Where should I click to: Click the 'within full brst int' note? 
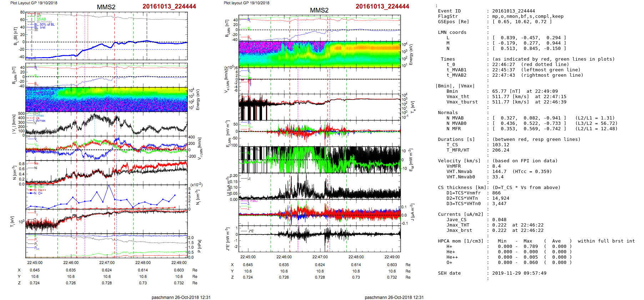606,241
